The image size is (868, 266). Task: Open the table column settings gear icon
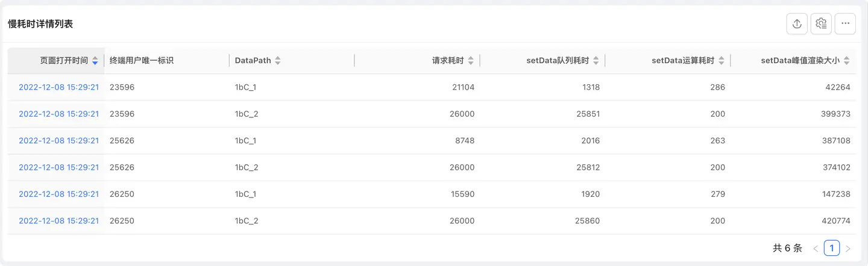coord(821,24)
